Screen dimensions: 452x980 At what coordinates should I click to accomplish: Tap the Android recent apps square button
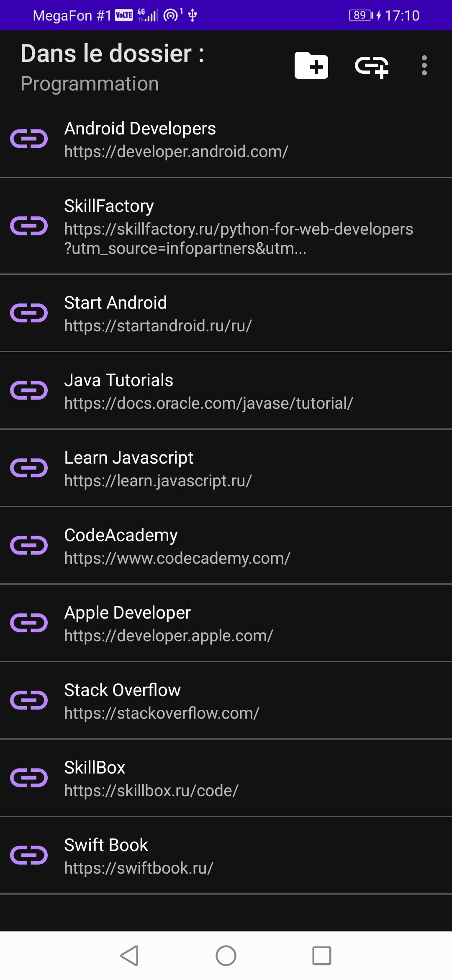[322, 956]
